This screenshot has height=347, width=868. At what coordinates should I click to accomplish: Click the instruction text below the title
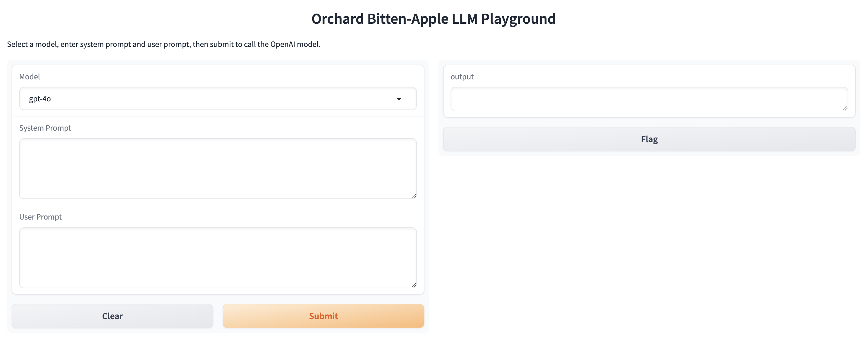click(x=164, y=44)
